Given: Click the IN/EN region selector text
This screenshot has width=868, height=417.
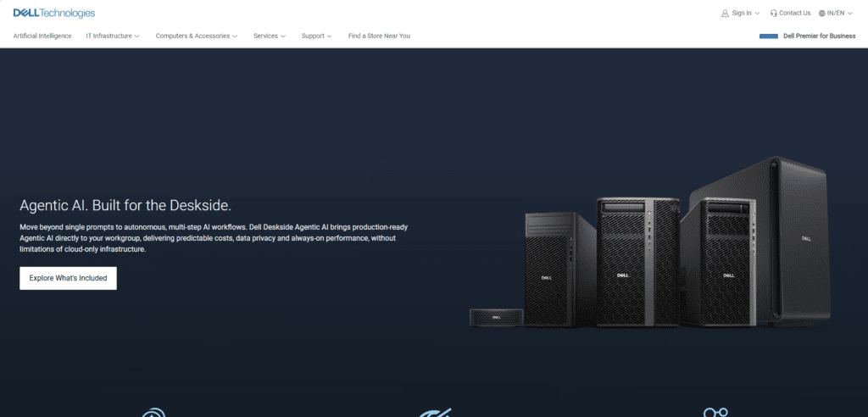Looking at the screenshot, I should 836,14.
